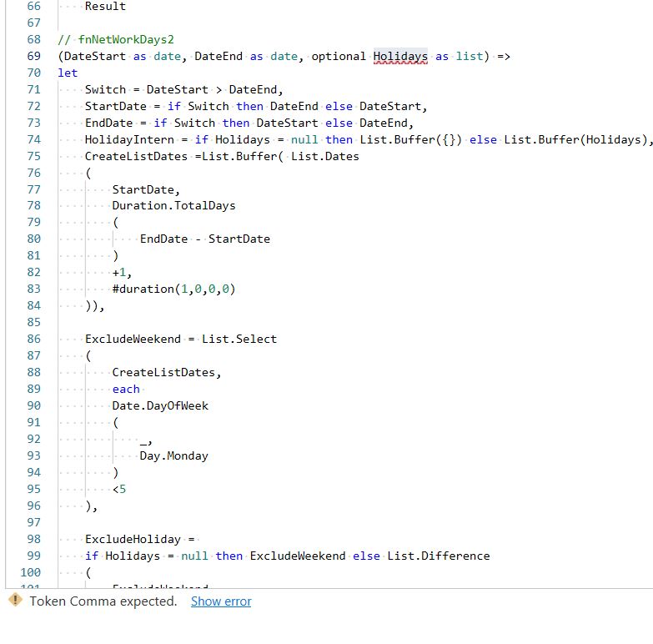Click #duration(1,0,0,0) on line 83

pyautogui.click(x=173, y=289)
